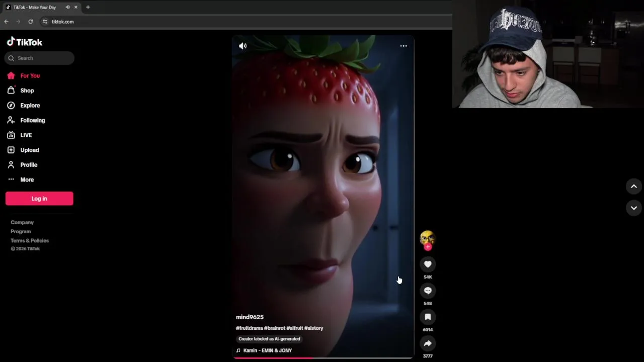
Task: Follow creator with the red plus badge
Action: coord(428,247)
